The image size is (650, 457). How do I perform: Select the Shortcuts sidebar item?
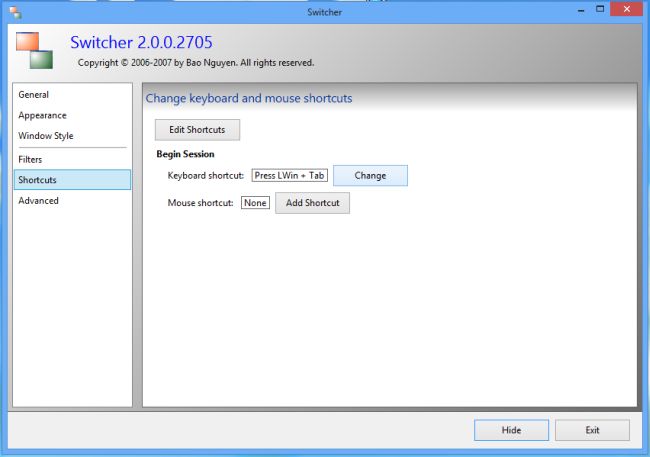point(72,180)
